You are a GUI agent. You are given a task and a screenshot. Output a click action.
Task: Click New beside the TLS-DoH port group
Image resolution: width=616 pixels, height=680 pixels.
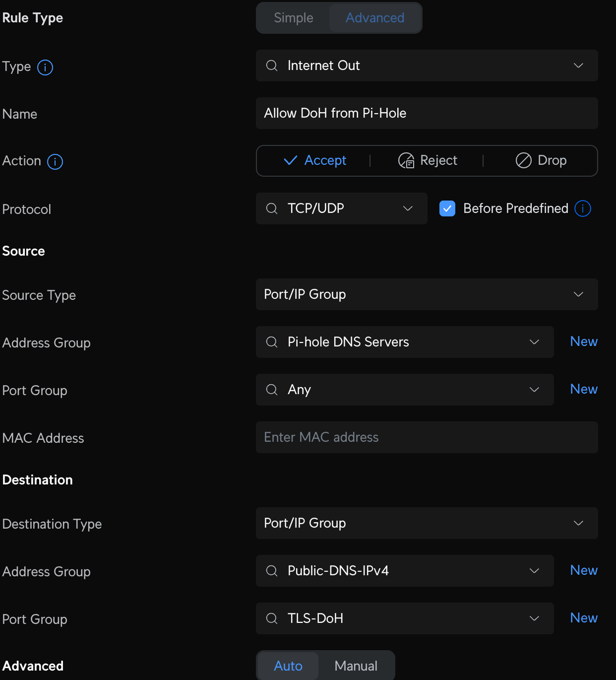[584, 618]
